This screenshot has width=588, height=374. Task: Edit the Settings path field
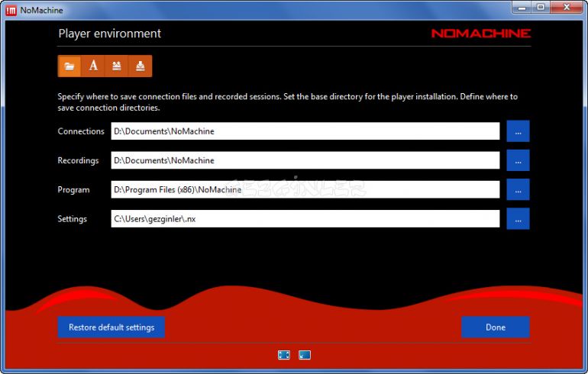pos(305,219)
